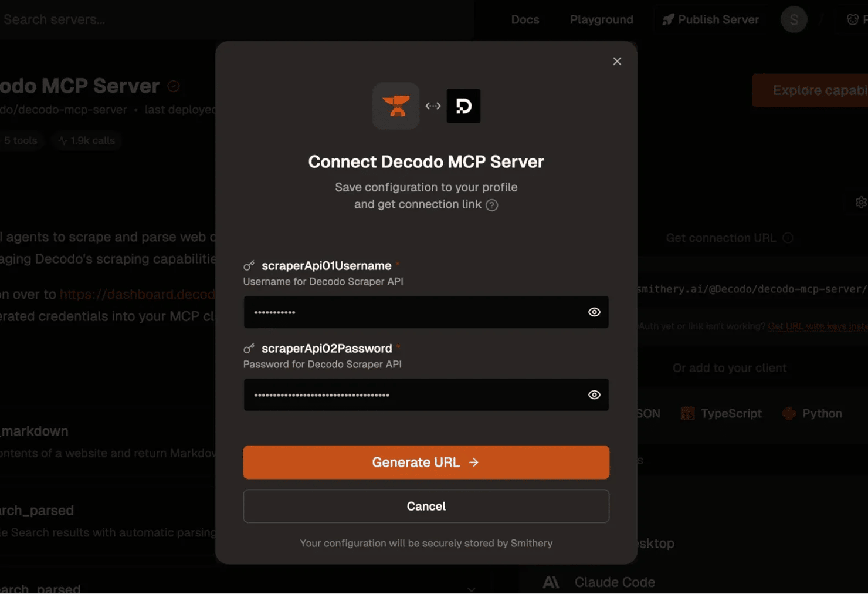
Task: Show the scraperApi01Username value with eye icon
Action: (x=594, y=312)
